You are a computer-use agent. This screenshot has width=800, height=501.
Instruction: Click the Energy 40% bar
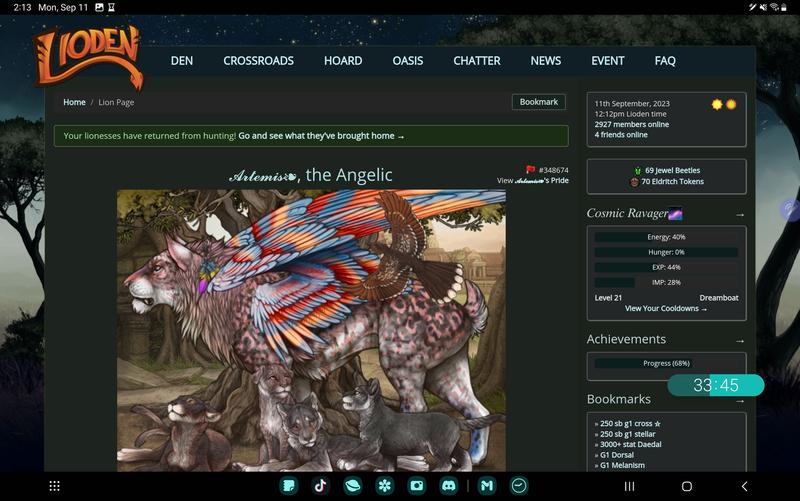coord(666,237)
